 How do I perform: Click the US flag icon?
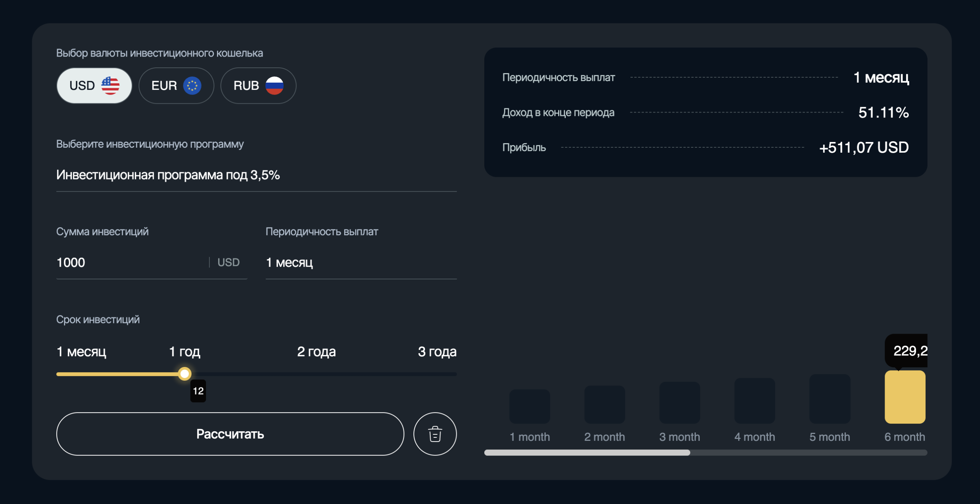coord(110,85)
